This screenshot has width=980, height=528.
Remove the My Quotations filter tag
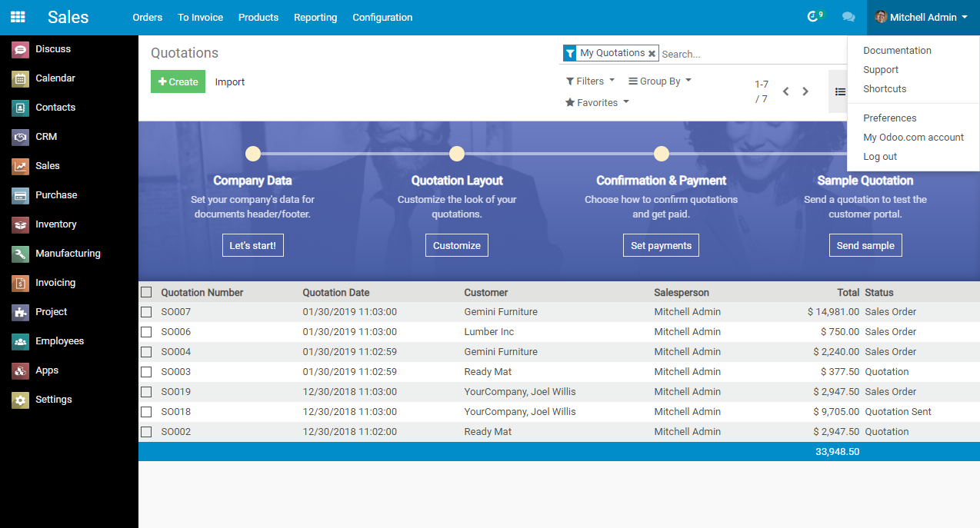[x=652, y=54]
